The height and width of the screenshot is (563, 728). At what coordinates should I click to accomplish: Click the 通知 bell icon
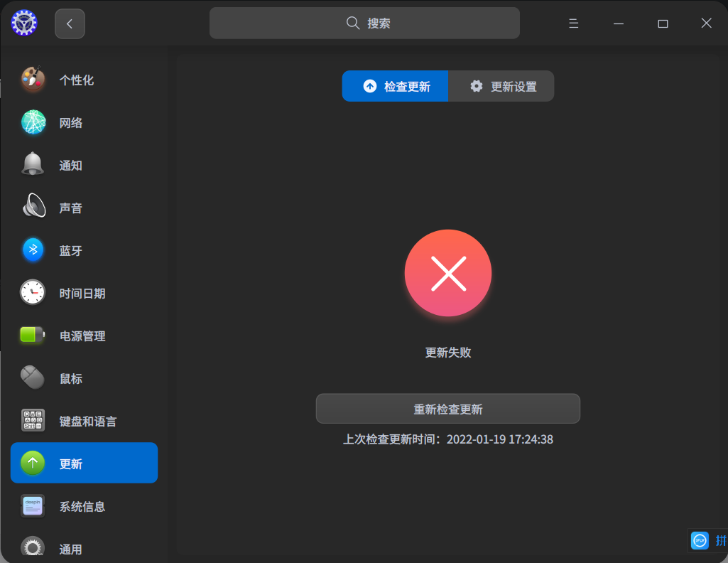point(33,164)
